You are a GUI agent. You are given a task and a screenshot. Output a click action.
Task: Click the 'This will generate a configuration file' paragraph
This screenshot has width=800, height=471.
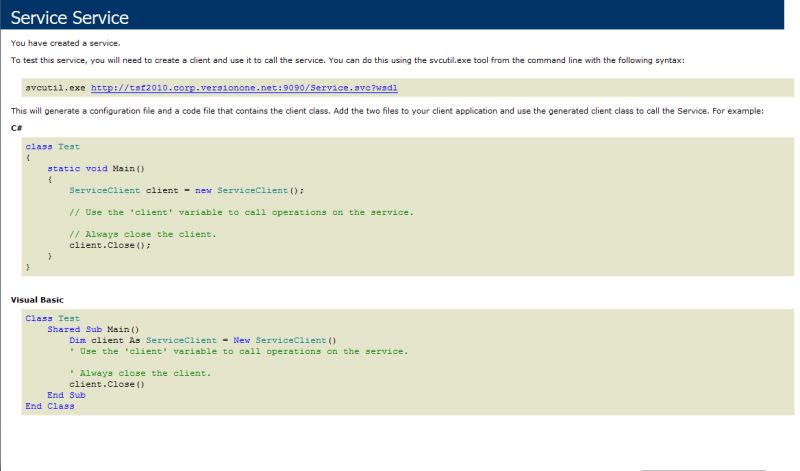(x=387, y=111)
